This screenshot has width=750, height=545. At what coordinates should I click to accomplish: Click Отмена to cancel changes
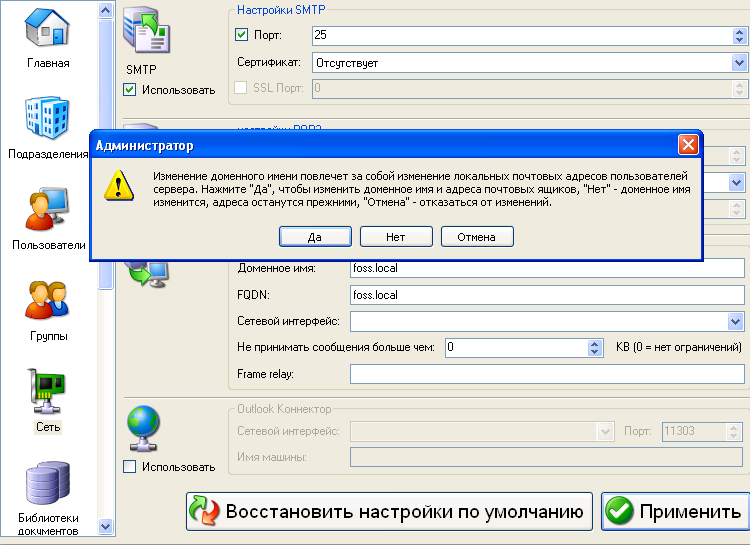click(477, 237)
